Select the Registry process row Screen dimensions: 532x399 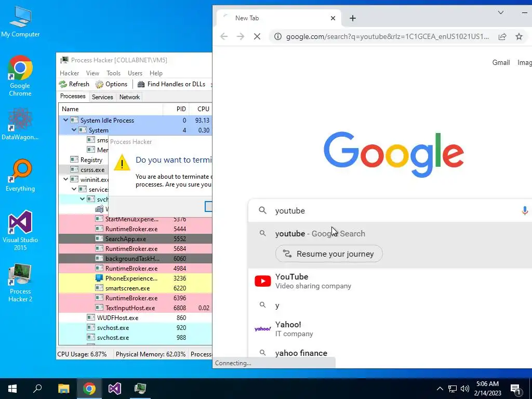pyautogui.click(x=84, y=159)
